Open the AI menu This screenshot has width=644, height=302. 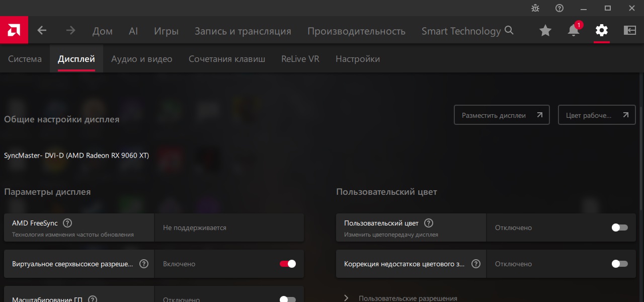click(x=133, y=31)
